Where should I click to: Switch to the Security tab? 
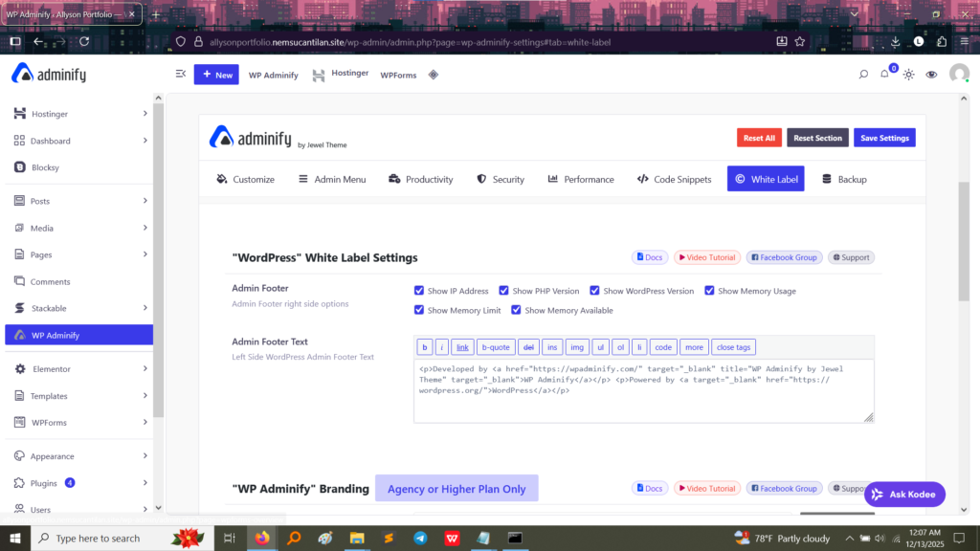click(x=501, y=179)
